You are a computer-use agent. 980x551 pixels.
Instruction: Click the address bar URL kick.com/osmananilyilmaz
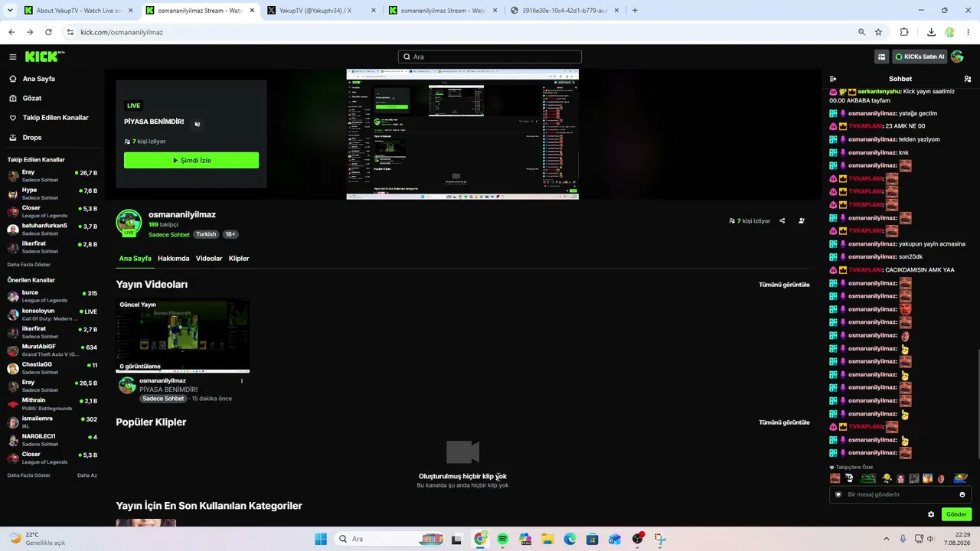(122, 32)
